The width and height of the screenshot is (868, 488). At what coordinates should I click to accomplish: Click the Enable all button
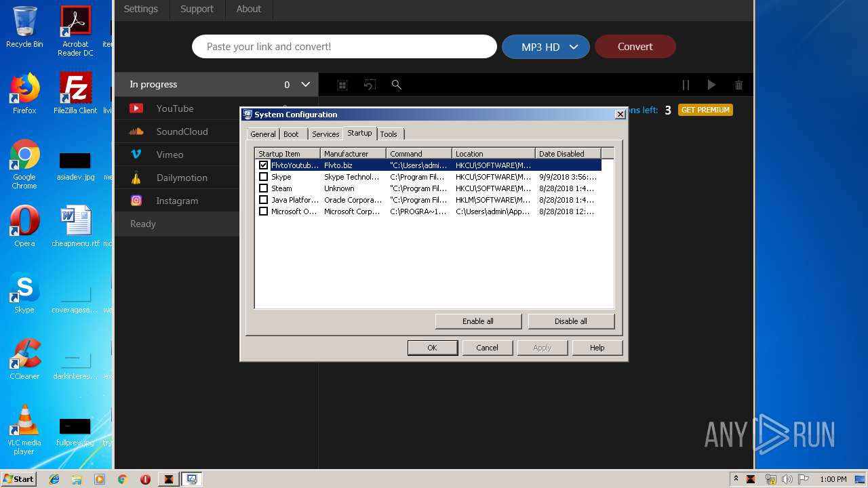(478, 321)
